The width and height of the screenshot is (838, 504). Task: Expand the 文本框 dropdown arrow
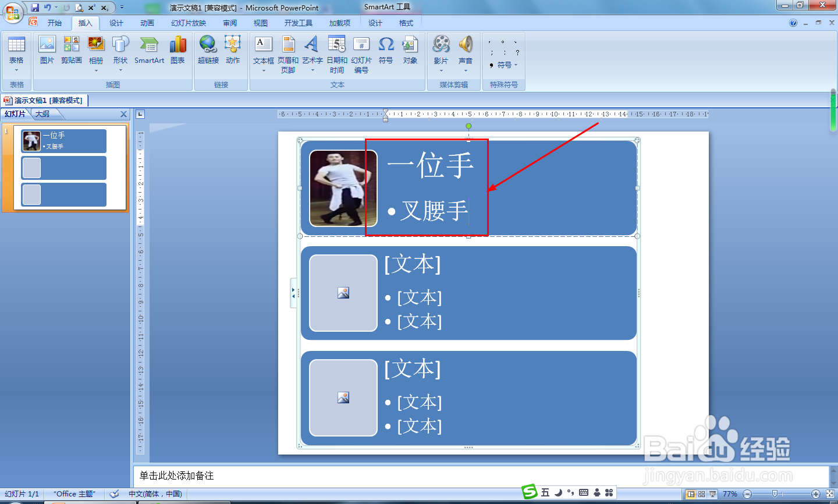tap(264, 70)
